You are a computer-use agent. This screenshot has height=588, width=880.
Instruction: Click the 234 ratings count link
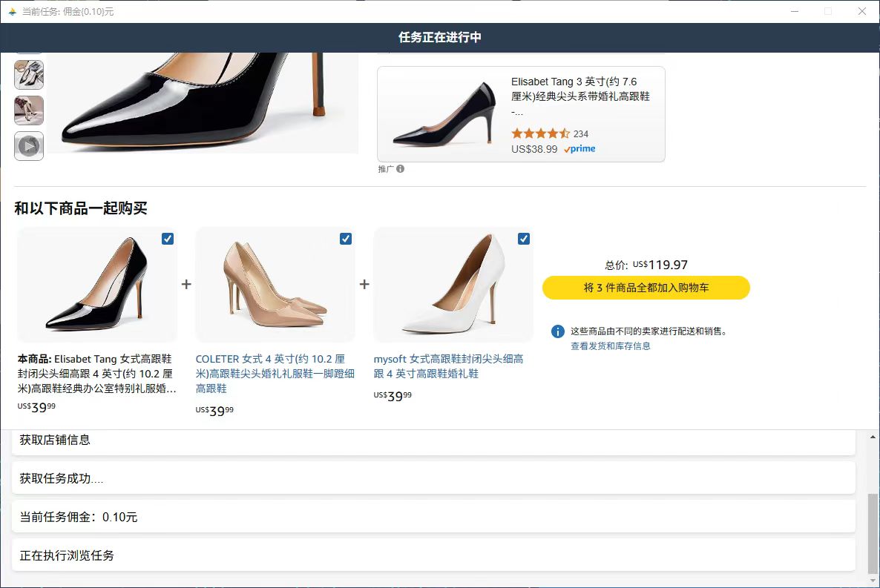582,133
